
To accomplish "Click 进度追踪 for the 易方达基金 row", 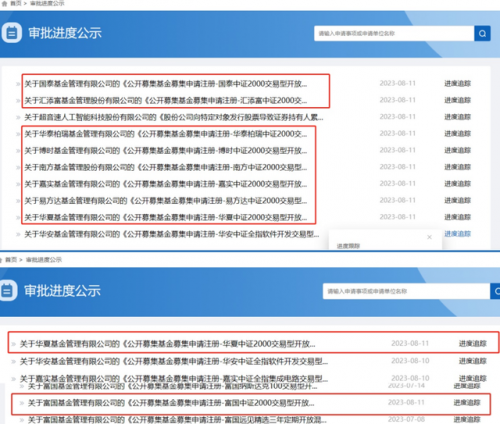I will click(x=457, y=200).
